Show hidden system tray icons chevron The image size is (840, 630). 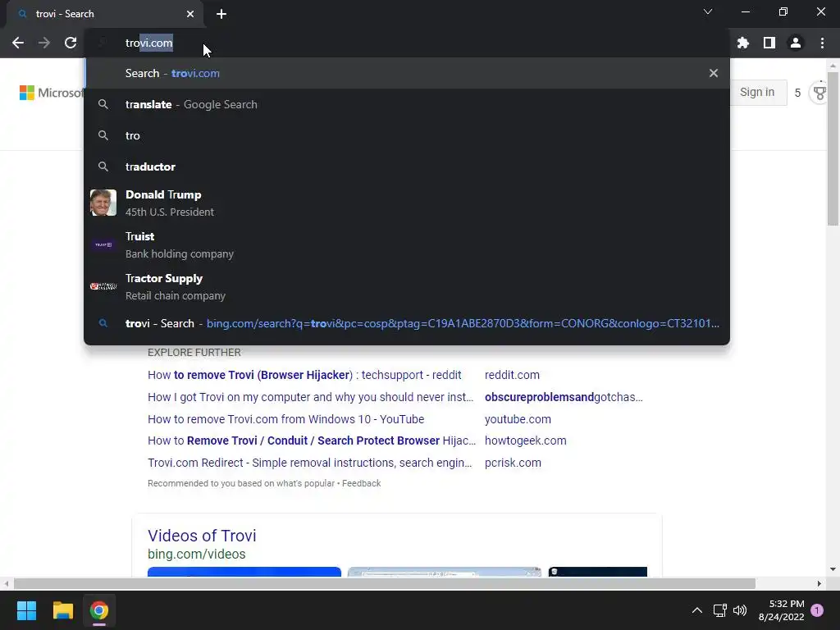pos(697,610)
